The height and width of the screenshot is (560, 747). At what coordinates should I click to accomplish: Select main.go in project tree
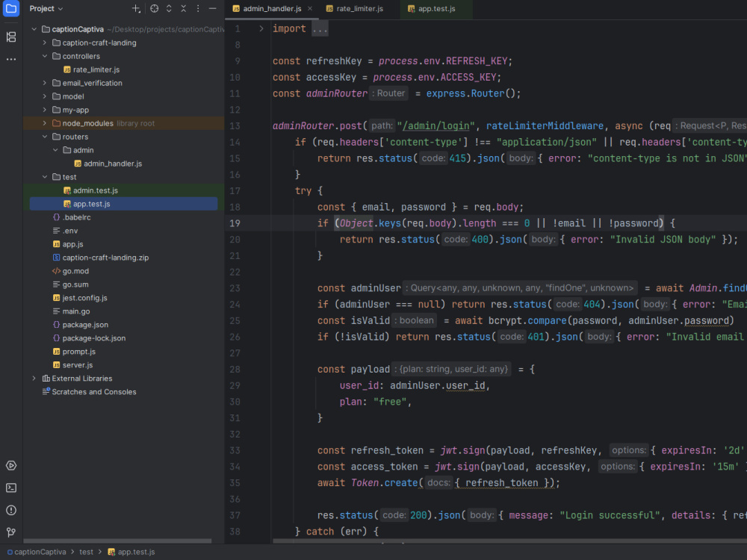point(76,311)
